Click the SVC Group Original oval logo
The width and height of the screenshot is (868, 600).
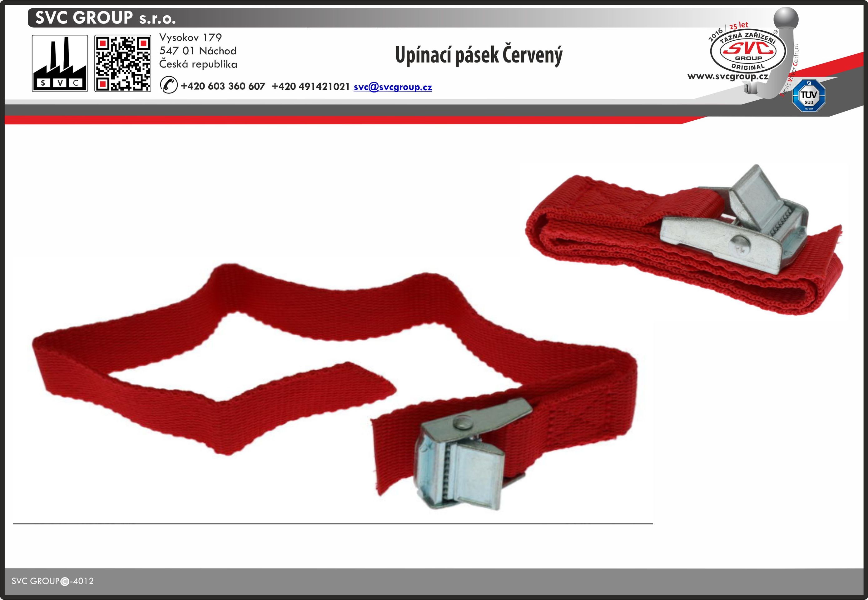pyautogui.click(x=748, y=52)
